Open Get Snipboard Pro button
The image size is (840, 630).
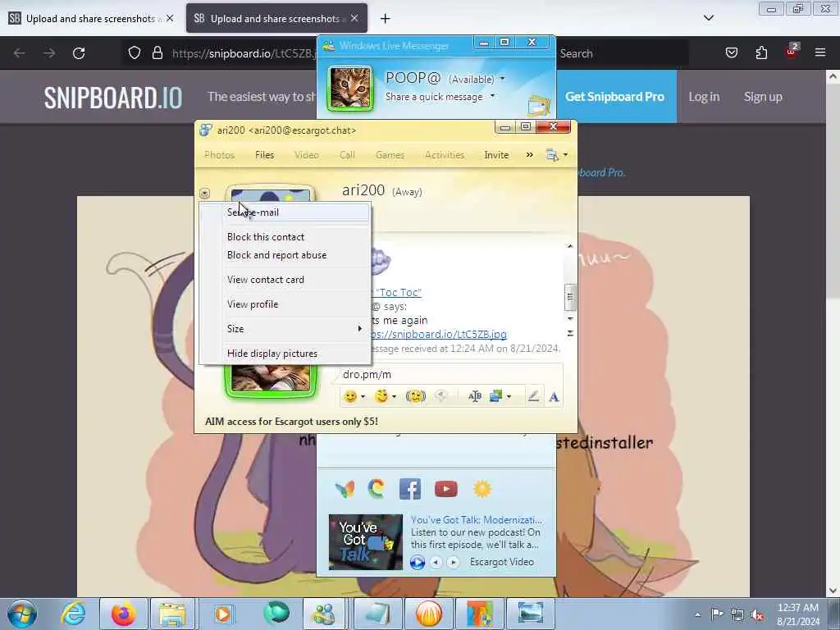click(x=615, y=97)
